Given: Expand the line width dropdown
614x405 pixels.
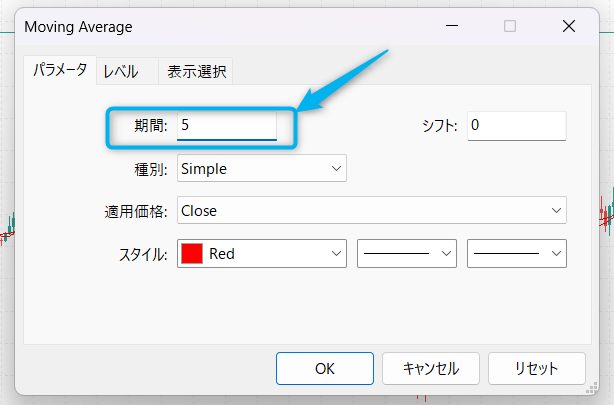Looking at the screenshot, I should [x=517, y=254].
